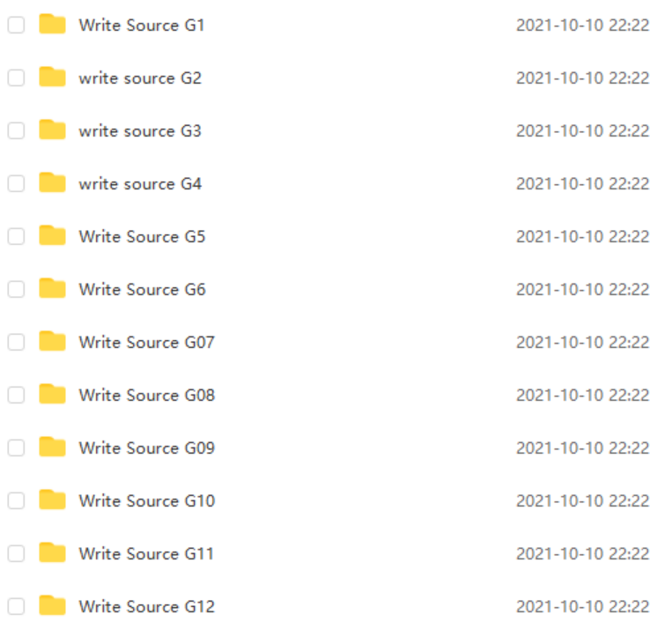Click the write source G2 folder icon
The height and width of the screenshot is (622, 672).
(x=52, y=78)
